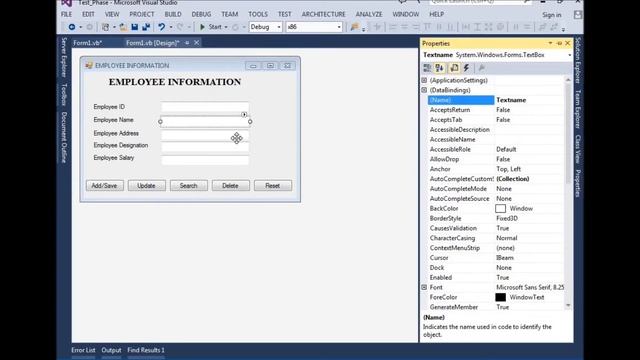Click the smart tag arrow on selected textbox
640x360 pixels.
pyautogui.click(x=244, y=115)
